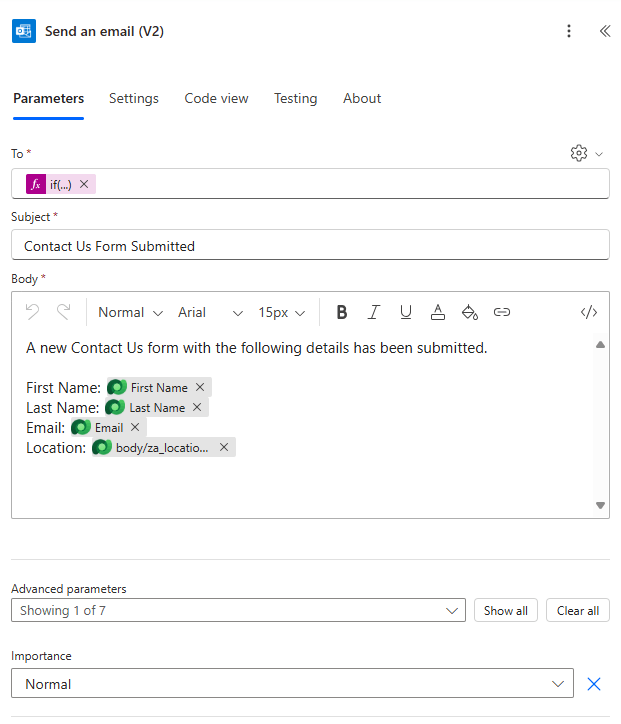Open the highlight color fill tool
Image resolution: width=621 pixels, height=724 pixels.
pos(470,312)
